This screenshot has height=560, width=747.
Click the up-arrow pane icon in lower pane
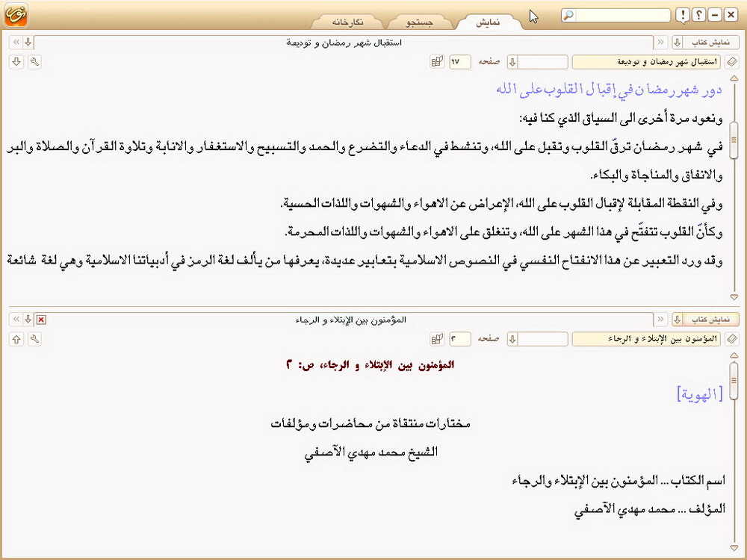point(16,339)
